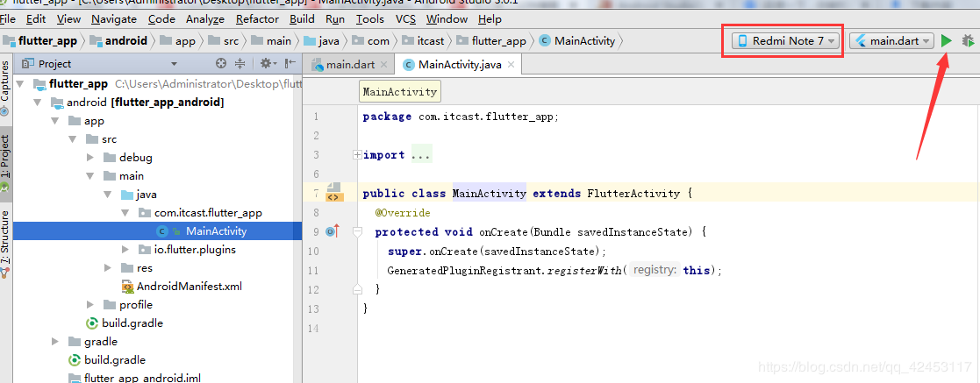The height and width of the screenshot is (383, 980).
Task: Expand the debug folder
Action: pyautogui.click(x=90, y=158)
